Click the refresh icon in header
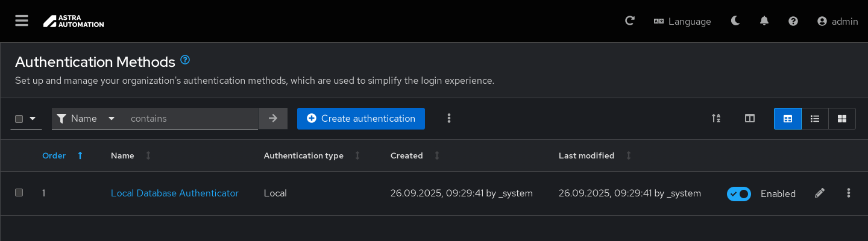This screenshot has height=241, width=868. click(630, 21)
